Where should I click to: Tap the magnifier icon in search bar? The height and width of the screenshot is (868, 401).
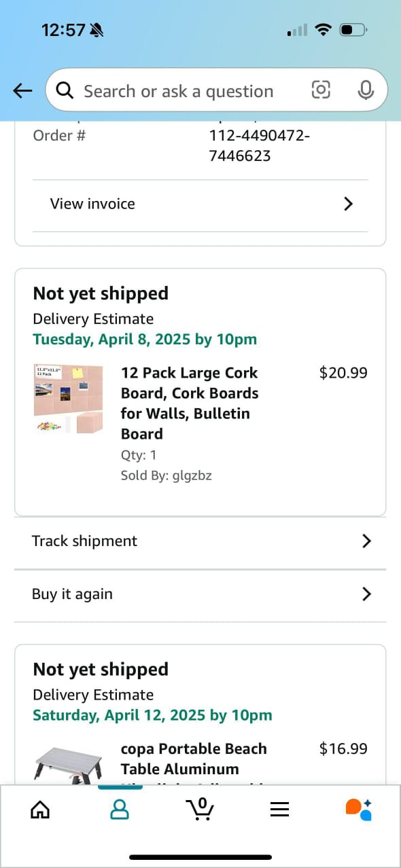click(x=65, y=90)
